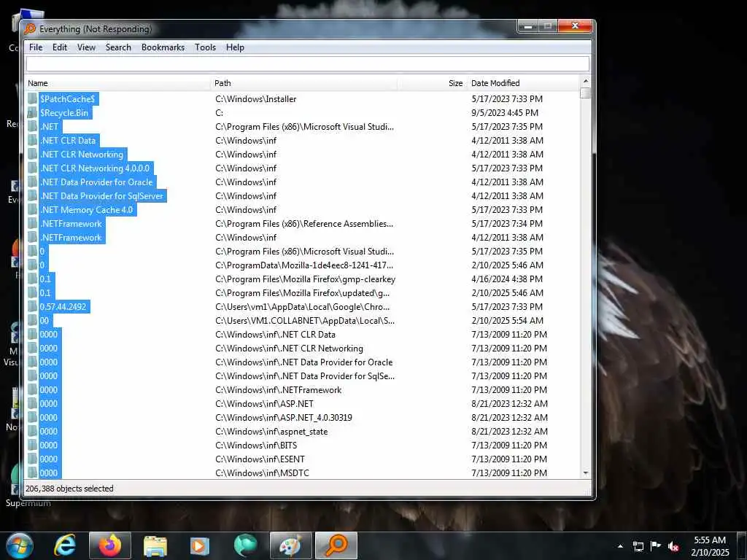
Task: Sort results by Size column header
Action: pyautogui.click(x=432, y=83)
